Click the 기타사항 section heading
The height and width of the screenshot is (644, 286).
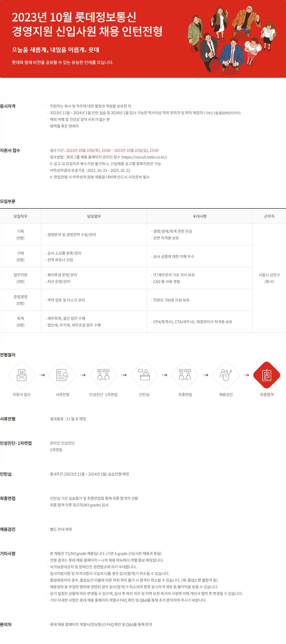click(8, 554)
